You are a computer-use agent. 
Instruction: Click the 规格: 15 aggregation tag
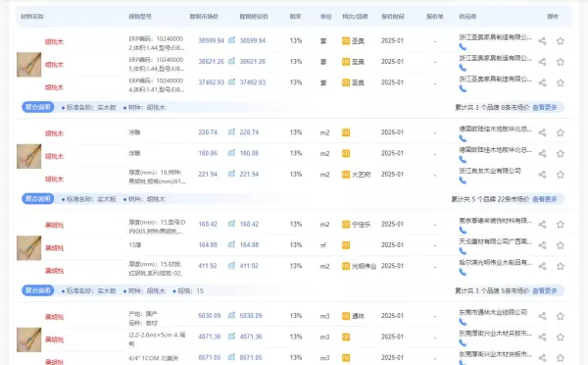coord(188,291)
